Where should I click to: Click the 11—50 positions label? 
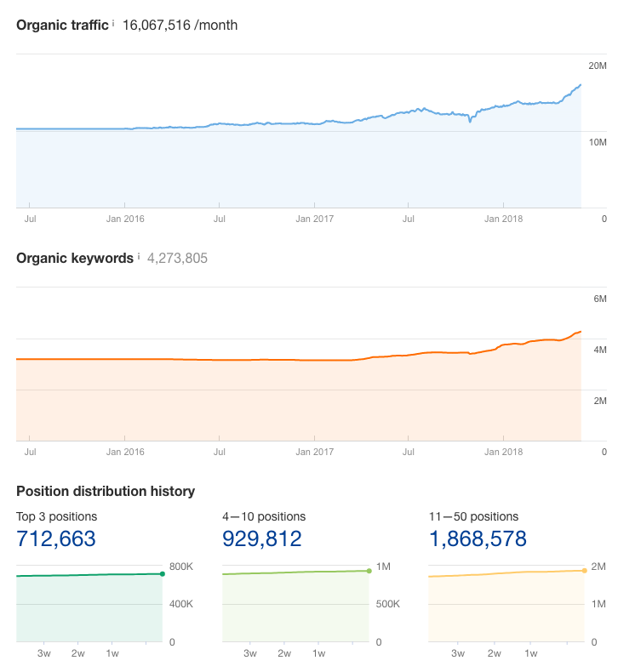pos(473,516)
